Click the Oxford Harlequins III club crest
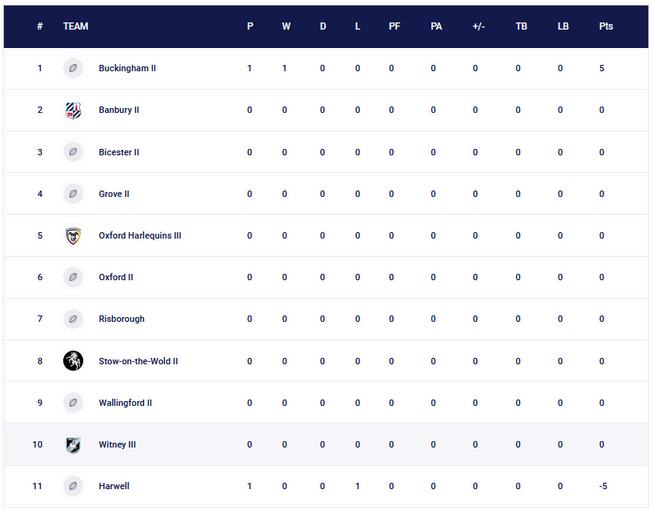Viewport: 653px width, 514px height. coord(73,236)
